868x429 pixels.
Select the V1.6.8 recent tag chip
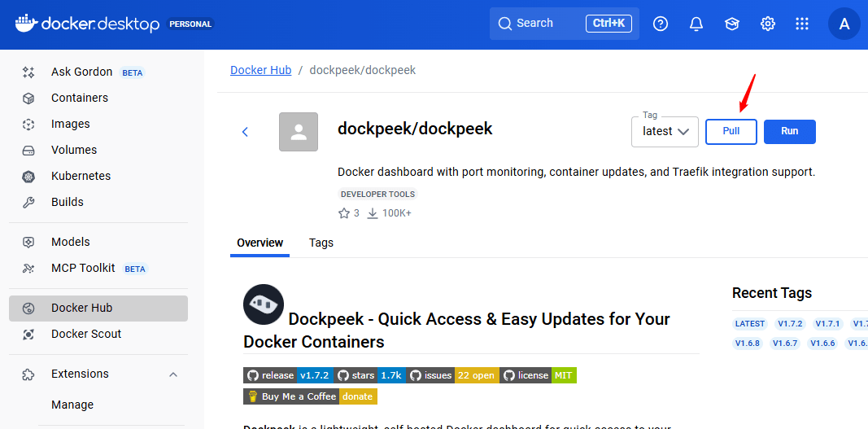748,343
